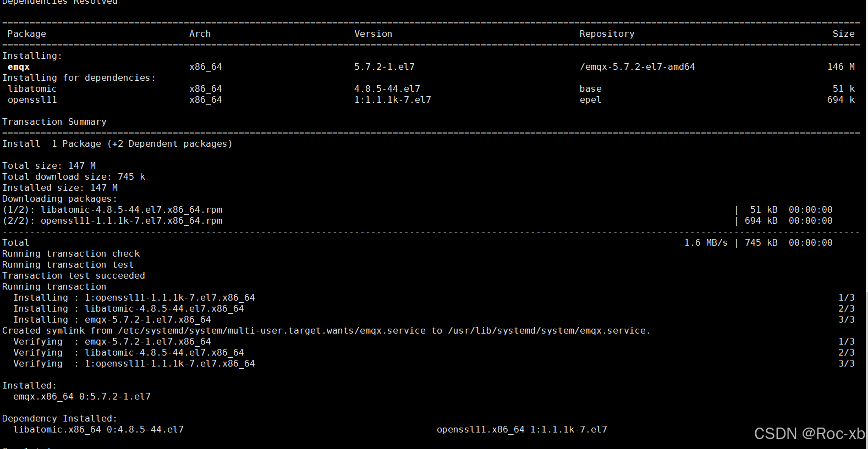Click the 'Installing for dependencies:' line

click(79, 78)
